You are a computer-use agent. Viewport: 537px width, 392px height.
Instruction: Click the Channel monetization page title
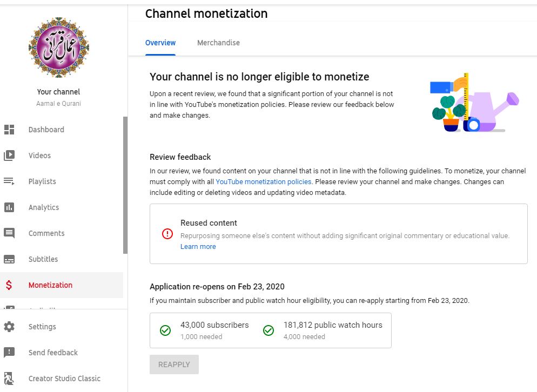206,13
